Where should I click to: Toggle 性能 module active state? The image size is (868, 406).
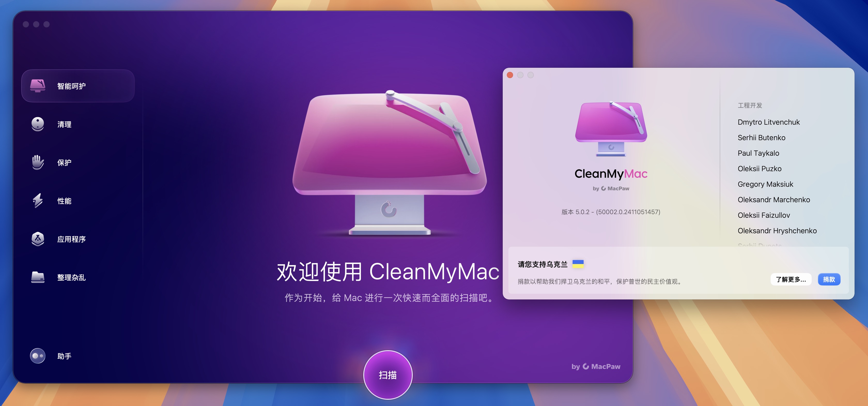click(x=78, y=200)
